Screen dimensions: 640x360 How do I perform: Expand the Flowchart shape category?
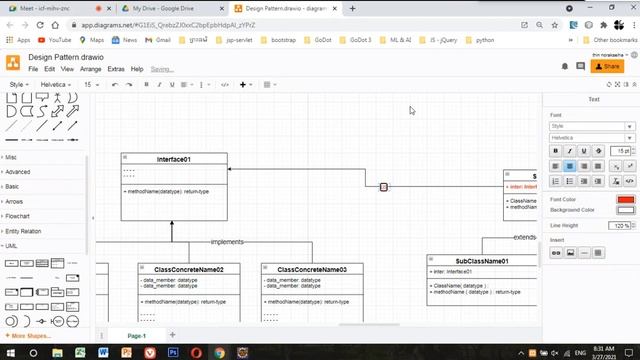click(x=17, y=216)
